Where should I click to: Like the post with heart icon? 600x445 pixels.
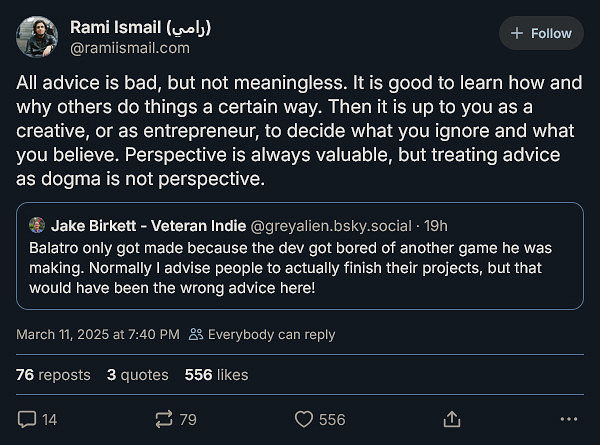[304, 420]
